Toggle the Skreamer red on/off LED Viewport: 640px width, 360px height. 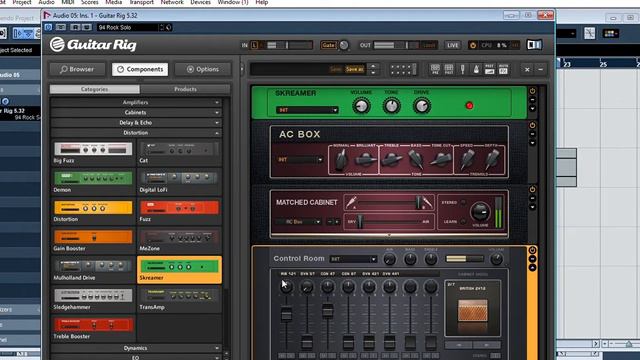pyautogui.click(x=469, y=106)
